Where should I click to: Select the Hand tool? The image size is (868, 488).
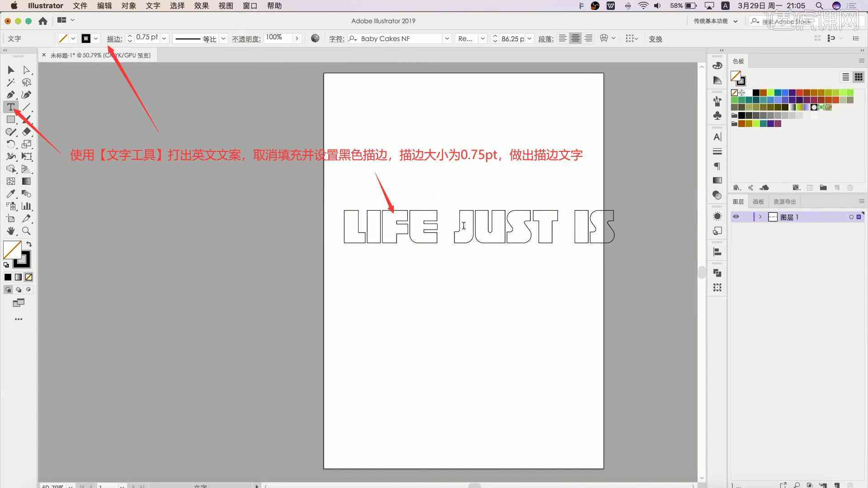(x=11, y=231)
